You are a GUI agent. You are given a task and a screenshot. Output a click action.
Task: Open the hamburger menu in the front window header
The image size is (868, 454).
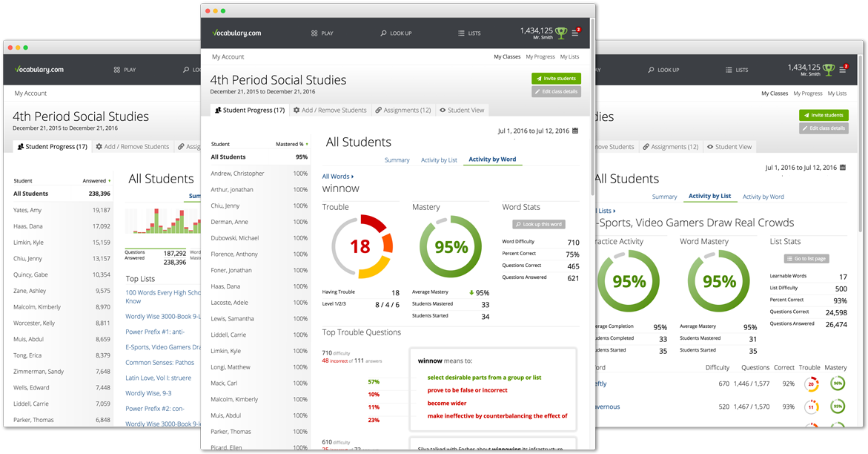point(575,33)
